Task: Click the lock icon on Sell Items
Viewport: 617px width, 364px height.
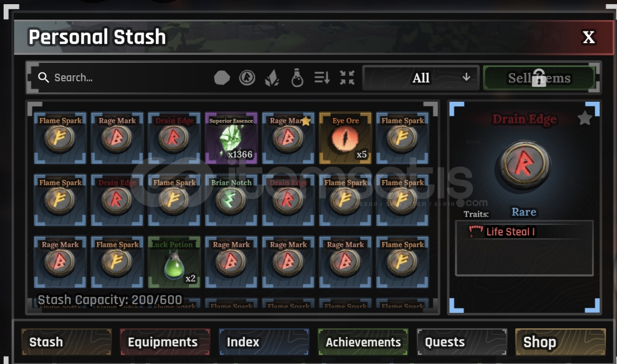Action: 539,78
